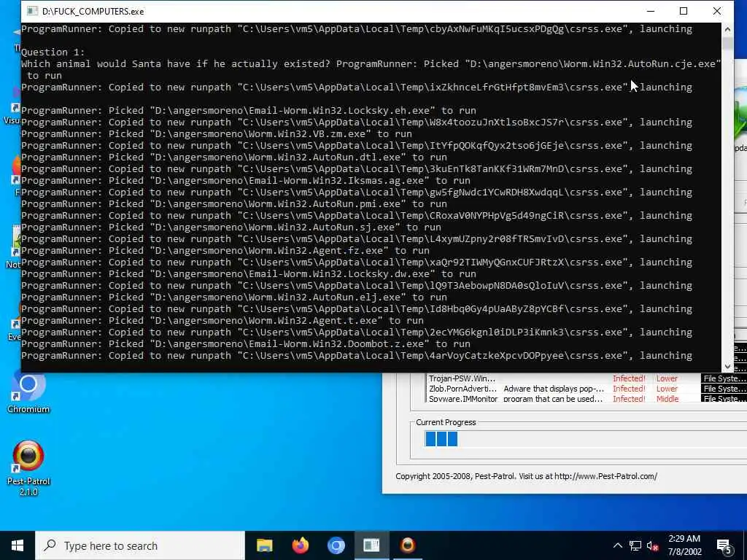Screen dimensions: 747x560
Task: Select the Zlob.PornAdverti... row in Pest-Patrol
Action: [x=586, y=389]
